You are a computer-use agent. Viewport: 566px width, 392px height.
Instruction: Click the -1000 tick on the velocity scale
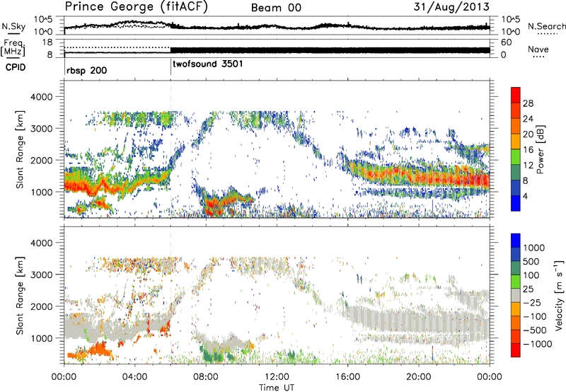point(538,344)
